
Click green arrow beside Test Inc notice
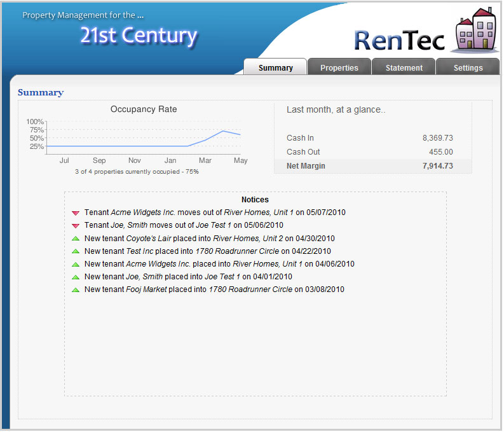click(x=76, y=251)
